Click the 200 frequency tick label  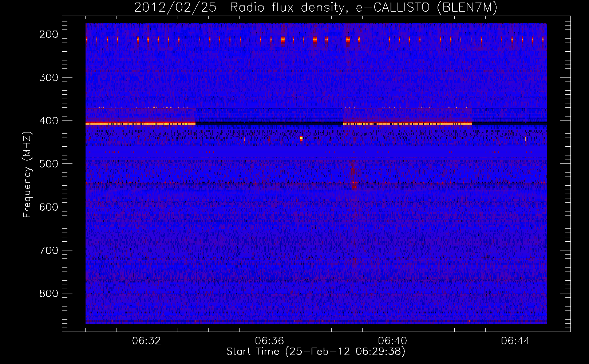click(49, 34)
